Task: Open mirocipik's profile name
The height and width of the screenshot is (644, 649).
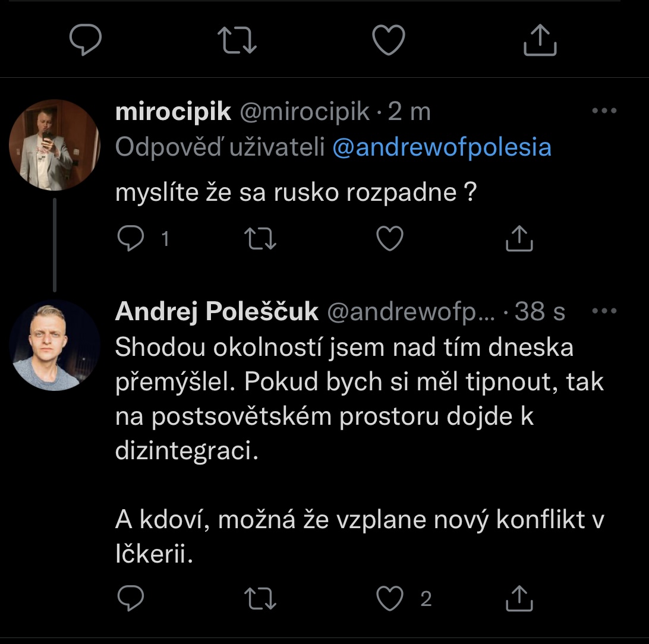Action: click(x=173, y=112)
